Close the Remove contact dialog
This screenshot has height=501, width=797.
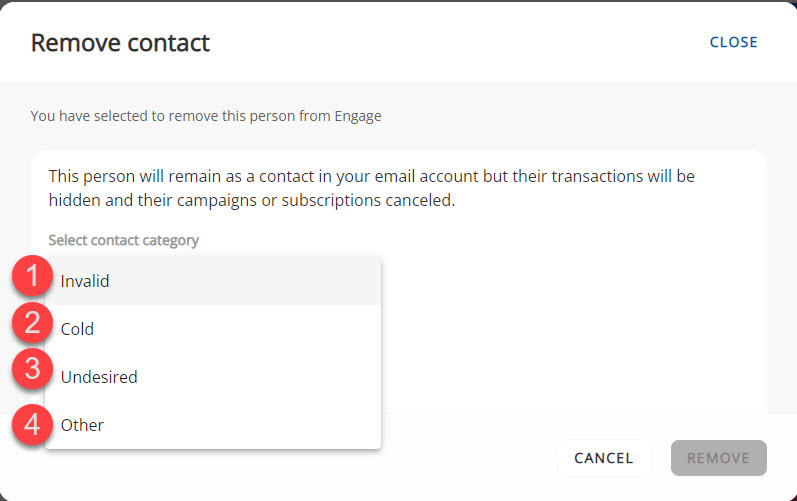click(733, 42)
